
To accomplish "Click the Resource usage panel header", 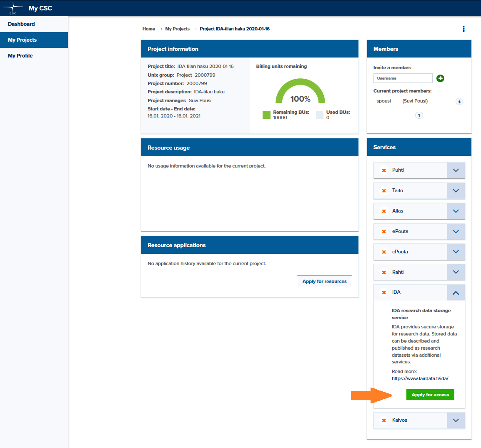I will tap(250, 148).
